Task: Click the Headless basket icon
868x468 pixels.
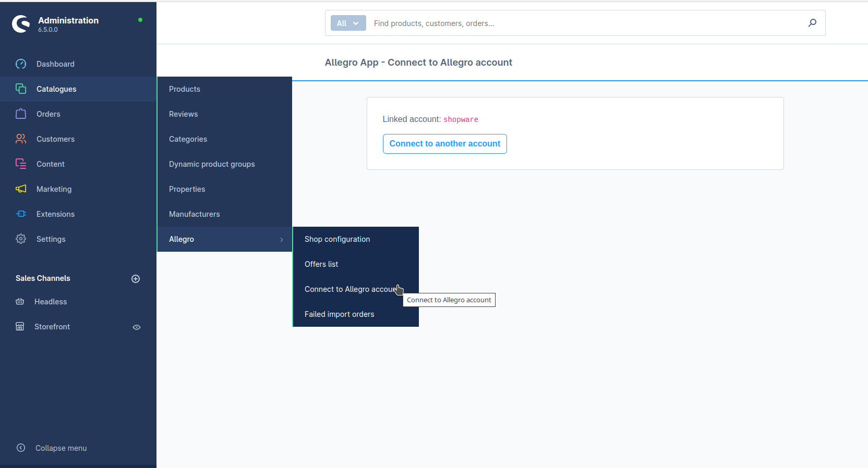Action: pos(20,302)
